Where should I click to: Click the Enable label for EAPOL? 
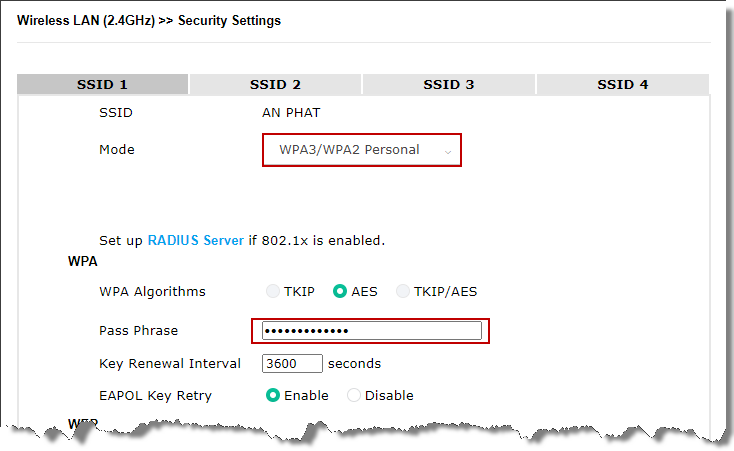[306, 395]
